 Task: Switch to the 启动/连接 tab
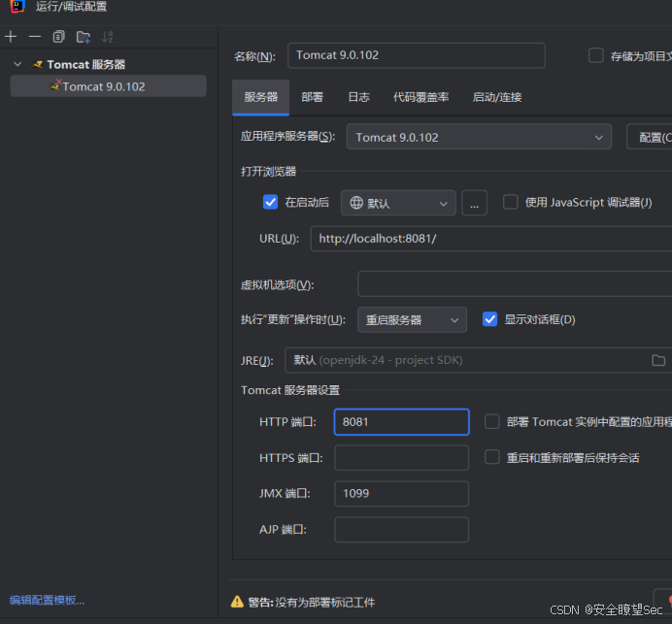pyautogui.click(x=496, y=97)
